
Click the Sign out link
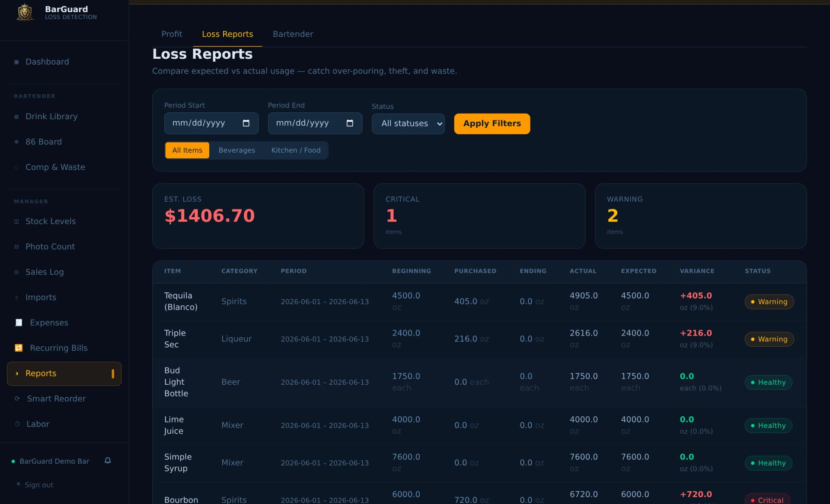(x=39, y=485)
